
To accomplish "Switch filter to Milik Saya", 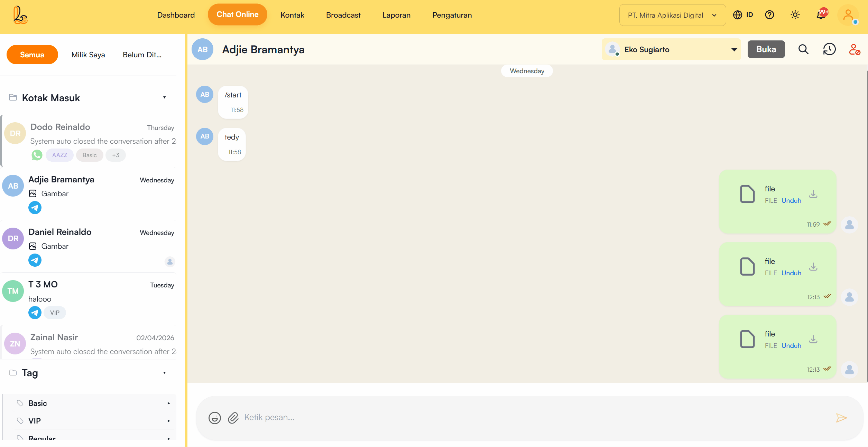I will (x=88, y=55).
